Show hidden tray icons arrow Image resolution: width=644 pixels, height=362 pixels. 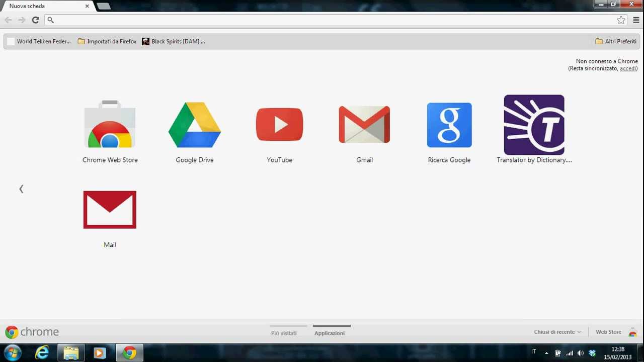point(546,353)
